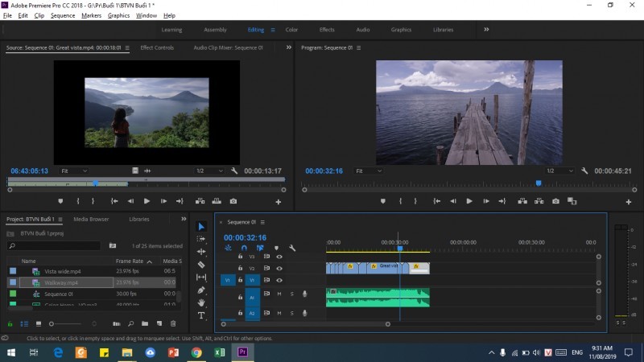Play the Source monitor

(147, 201)
